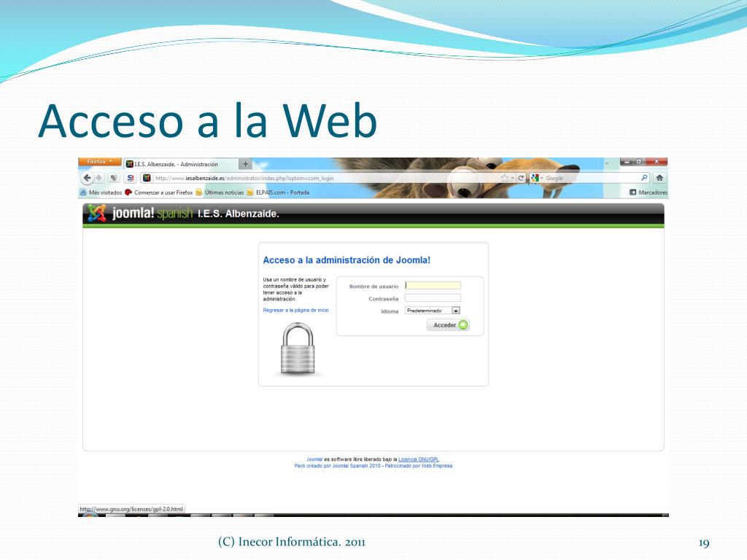
Task: Click the Web Empresa footer text
Action: (437, 466)
